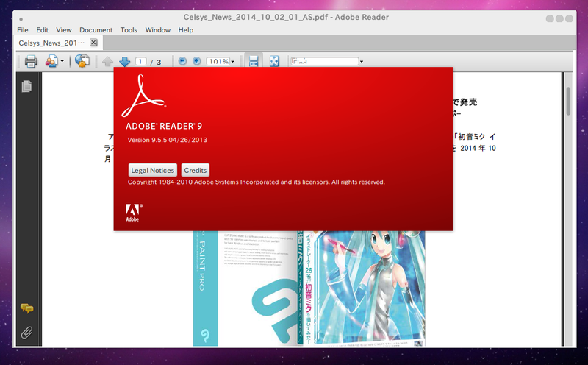Zoom out with the minus button
The width and height of the screenshot is (588, 365).
point(182,61)
